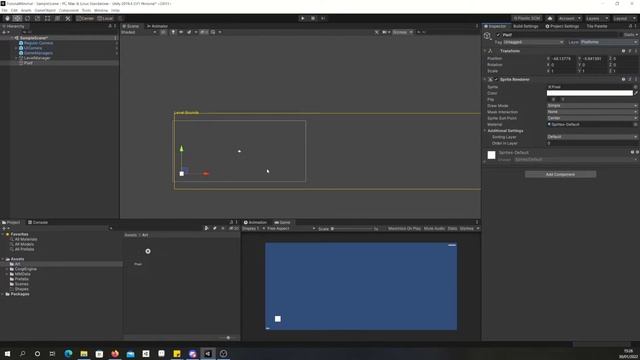Viewport: 640px width, 360px height.
Task: Select the Rotate tool in the toolbar
Action: click(27, 18)
